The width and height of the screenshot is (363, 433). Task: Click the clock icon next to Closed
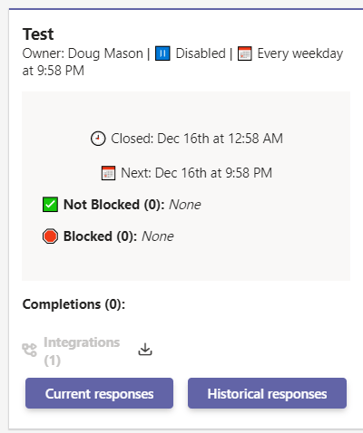[x=98, y=138]
